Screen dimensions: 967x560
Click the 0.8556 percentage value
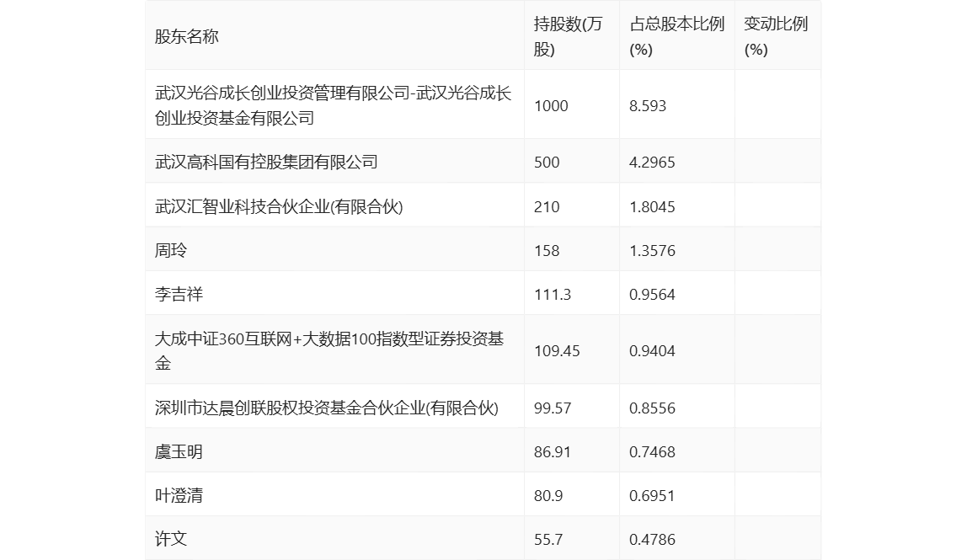652,408
